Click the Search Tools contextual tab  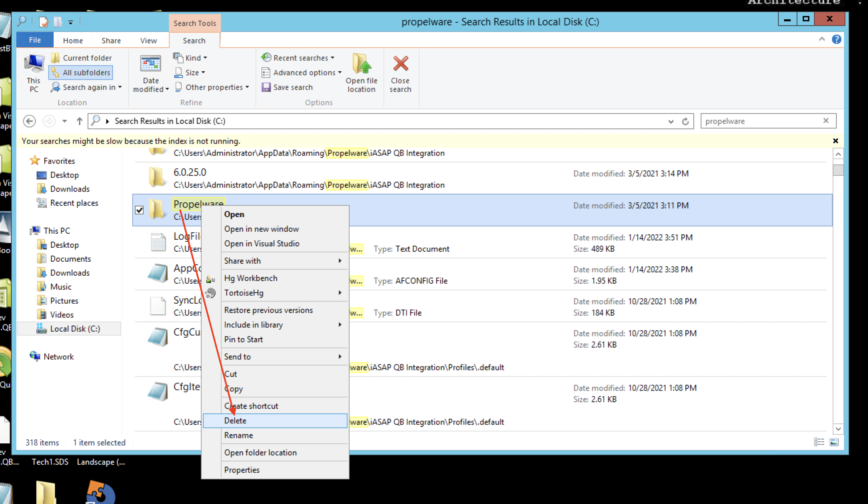pyautogui.click(x=195, y=23)
